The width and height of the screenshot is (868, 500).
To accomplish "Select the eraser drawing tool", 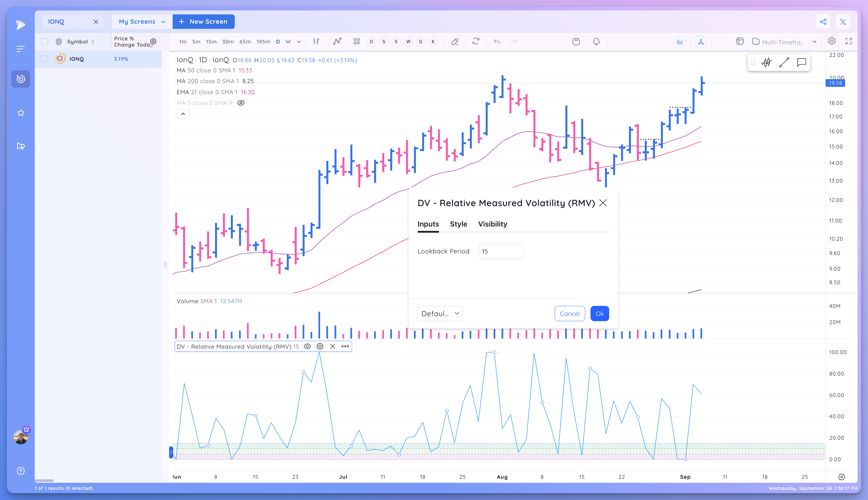I will pyautogui.click(x=455, y=42).
